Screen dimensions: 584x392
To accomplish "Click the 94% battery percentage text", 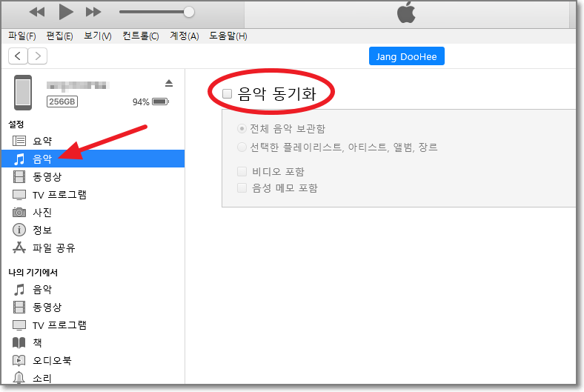I will point(141,102).
